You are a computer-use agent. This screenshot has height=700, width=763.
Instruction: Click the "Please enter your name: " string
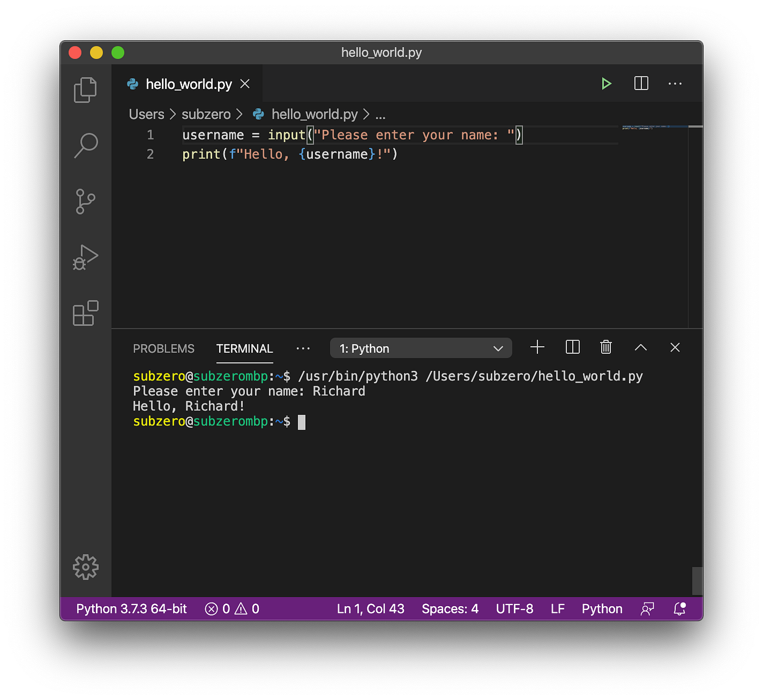point(414,135)
